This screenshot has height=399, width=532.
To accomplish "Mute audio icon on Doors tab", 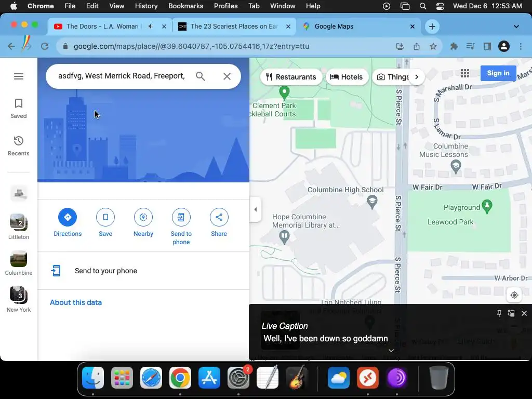I will (x=151, y=26).
